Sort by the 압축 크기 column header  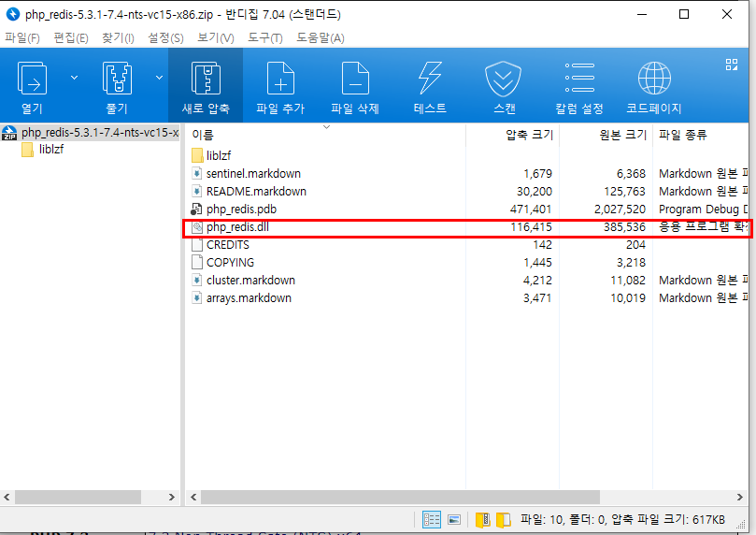pyautogui.click(x=513, y=135)
